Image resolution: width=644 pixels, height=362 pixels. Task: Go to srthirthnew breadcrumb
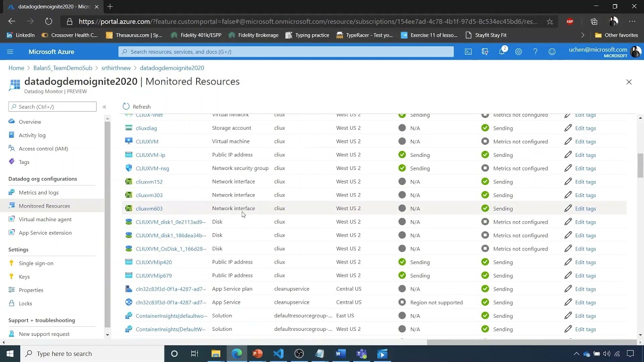coord(116,68)
